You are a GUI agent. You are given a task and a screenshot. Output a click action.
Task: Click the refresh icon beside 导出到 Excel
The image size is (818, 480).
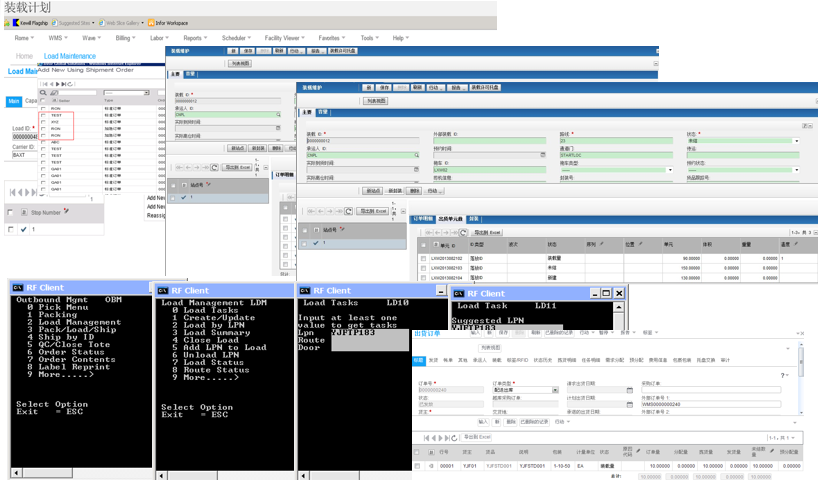pyautogui.click(x=348, y=212)
